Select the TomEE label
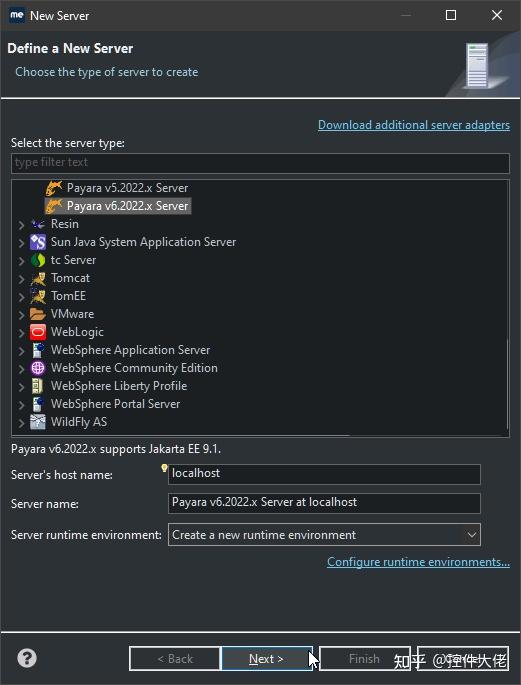The height and width of the screenshot is (685, 521). 68,296
